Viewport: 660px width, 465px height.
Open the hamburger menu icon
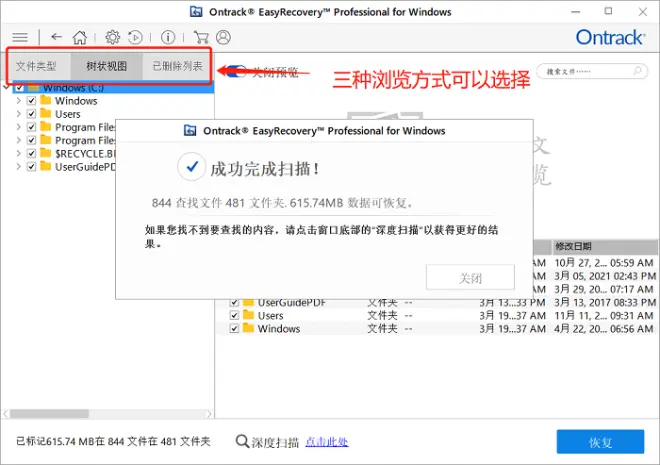click(x=20, y=37)
